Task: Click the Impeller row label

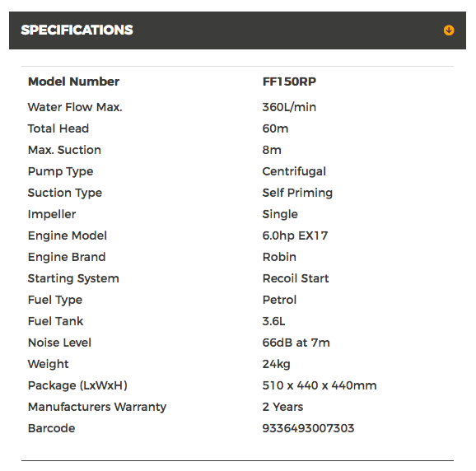Action: point(52,214)
